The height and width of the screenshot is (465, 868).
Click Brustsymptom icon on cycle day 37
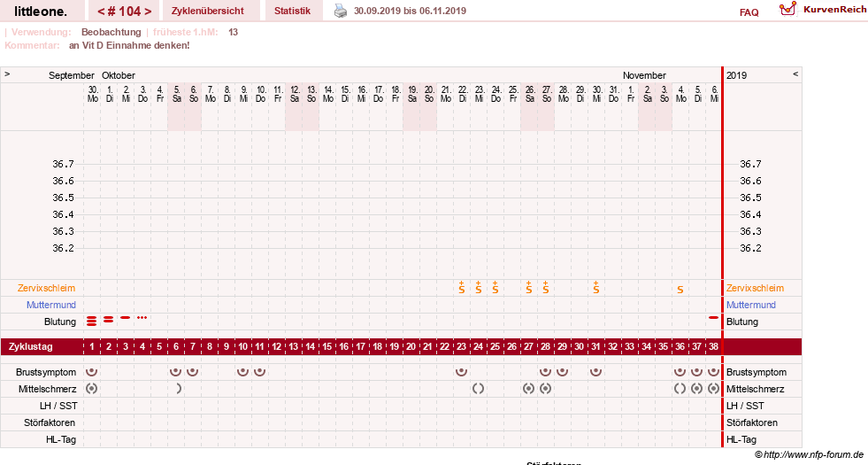[x=696, y=371]
